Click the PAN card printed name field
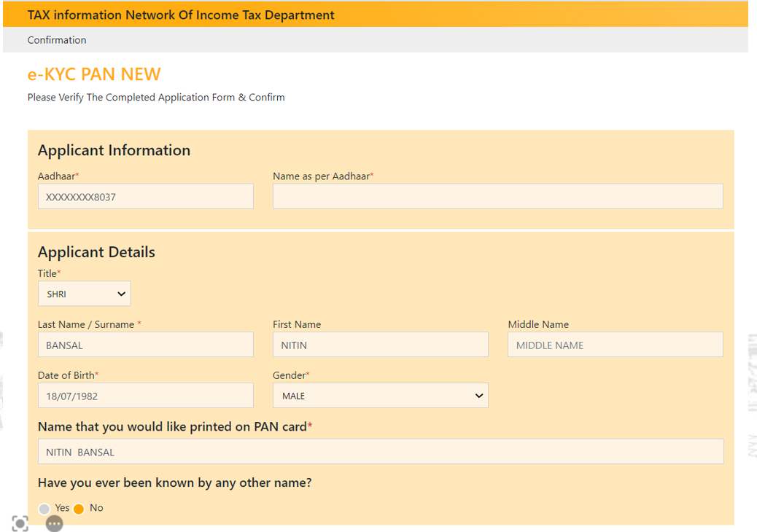Image resolution: width=757 pixels, height=532 pixels. (381, 451)
